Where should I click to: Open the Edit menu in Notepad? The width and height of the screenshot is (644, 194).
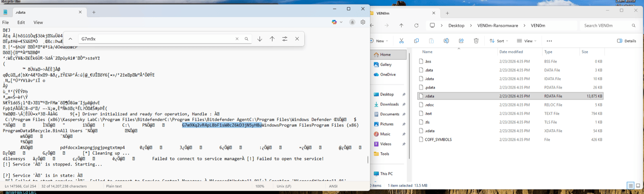(x=21, y=22)
